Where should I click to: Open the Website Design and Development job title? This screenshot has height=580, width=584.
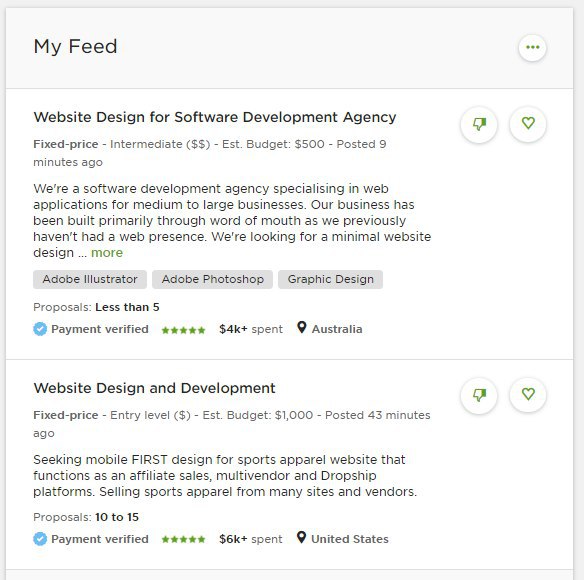[154, 388]
